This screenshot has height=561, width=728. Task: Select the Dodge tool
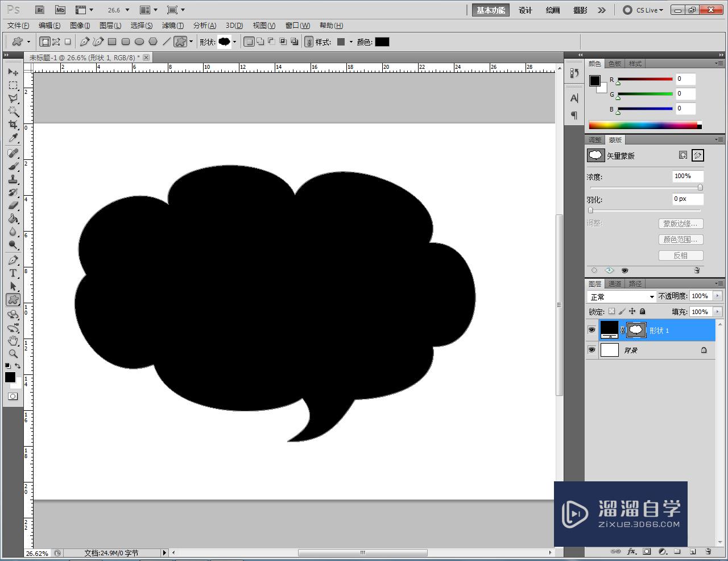point(13,245)
